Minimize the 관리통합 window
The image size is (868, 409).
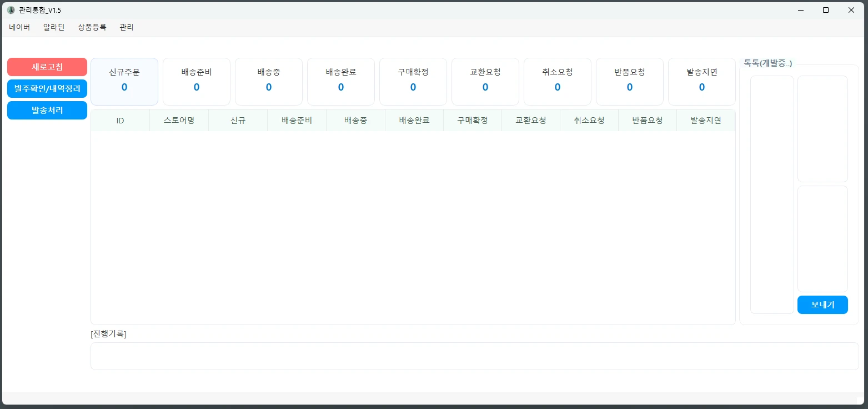[x=801, y=10]
